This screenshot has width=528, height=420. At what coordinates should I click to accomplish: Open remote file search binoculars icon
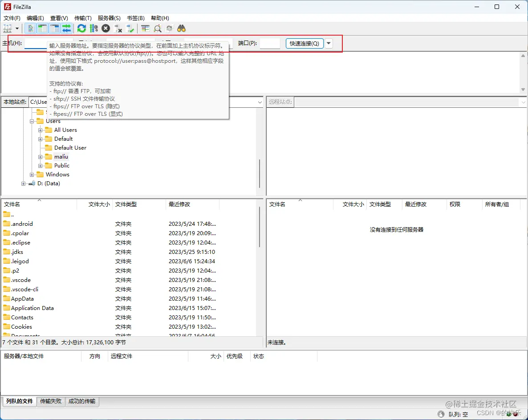point(182,29)
